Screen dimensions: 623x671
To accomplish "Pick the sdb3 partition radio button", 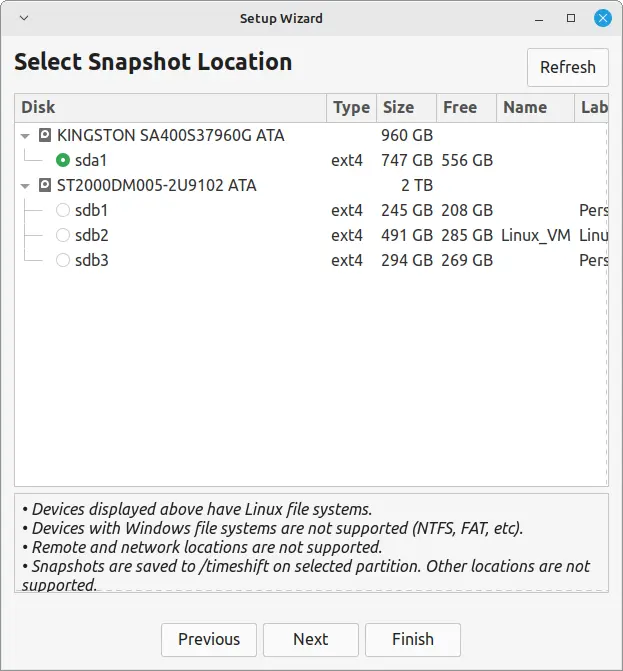I will click(63, 260).
